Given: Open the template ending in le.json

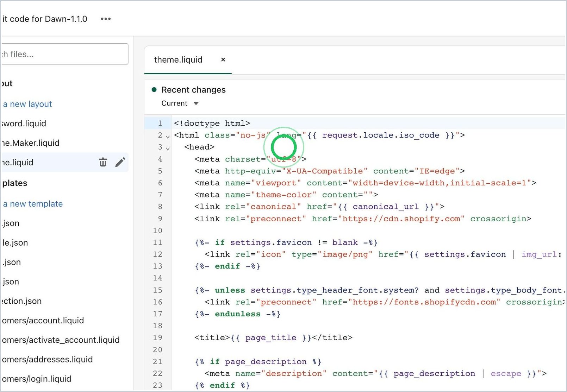Looking at the screenshot, I should tap(14, 242).
